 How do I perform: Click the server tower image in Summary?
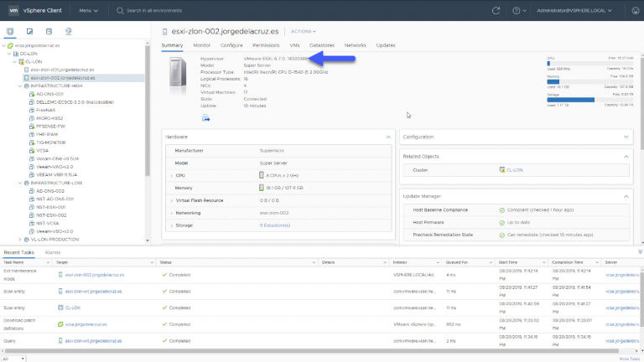coord(178,72)
